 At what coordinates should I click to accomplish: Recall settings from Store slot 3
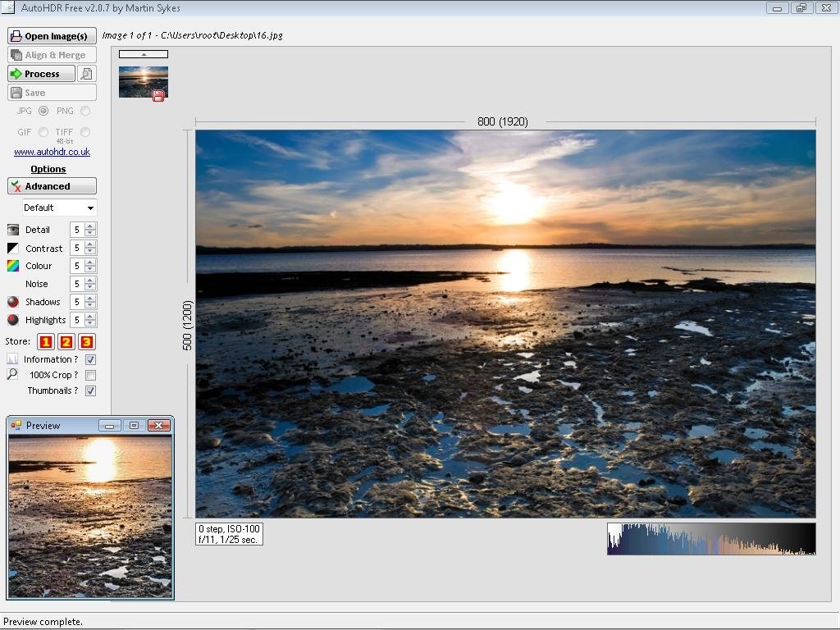coord(87,341)
